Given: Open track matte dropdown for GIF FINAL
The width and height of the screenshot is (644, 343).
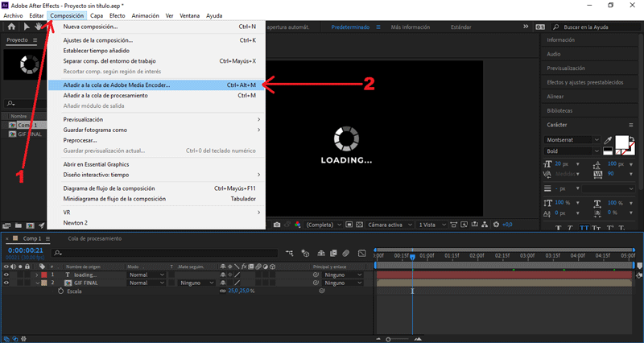Looking at the screenshot, I should pos(196,283).
